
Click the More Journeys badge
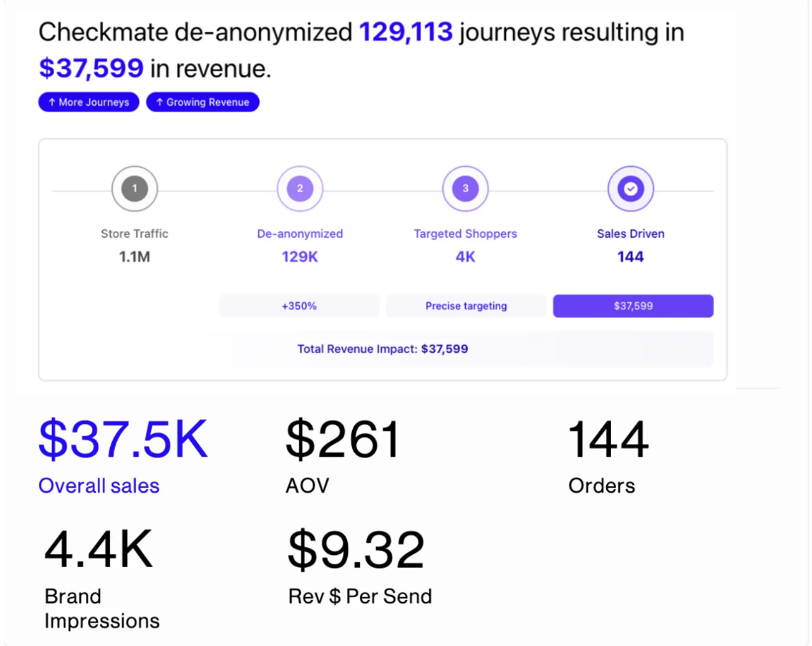tap(89, 102)
